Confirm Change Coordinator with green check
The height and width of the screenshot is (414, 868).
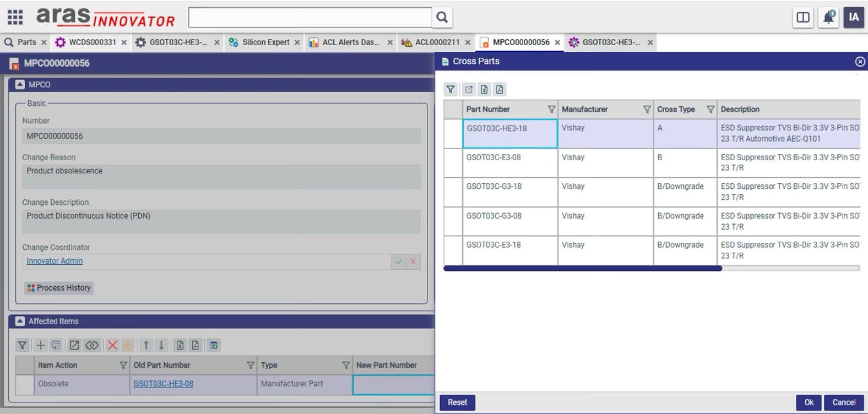click(x=399, y=262)
